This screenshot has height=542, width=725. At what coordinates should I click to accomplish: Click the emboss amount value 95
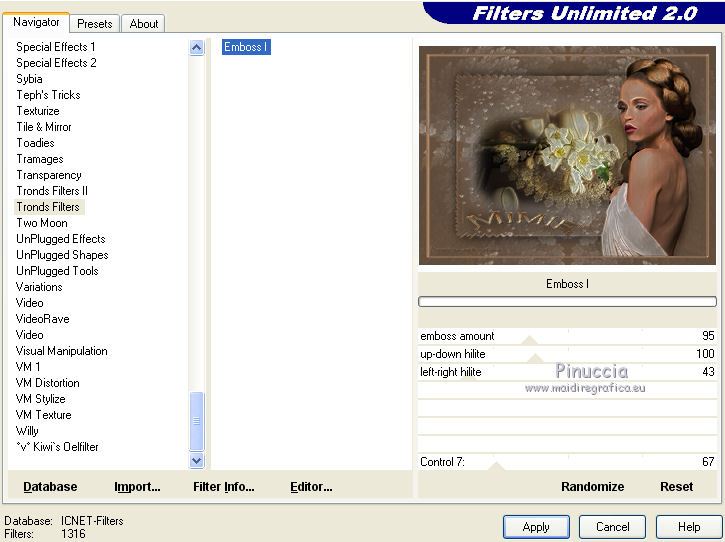click(x=708, y=336)
